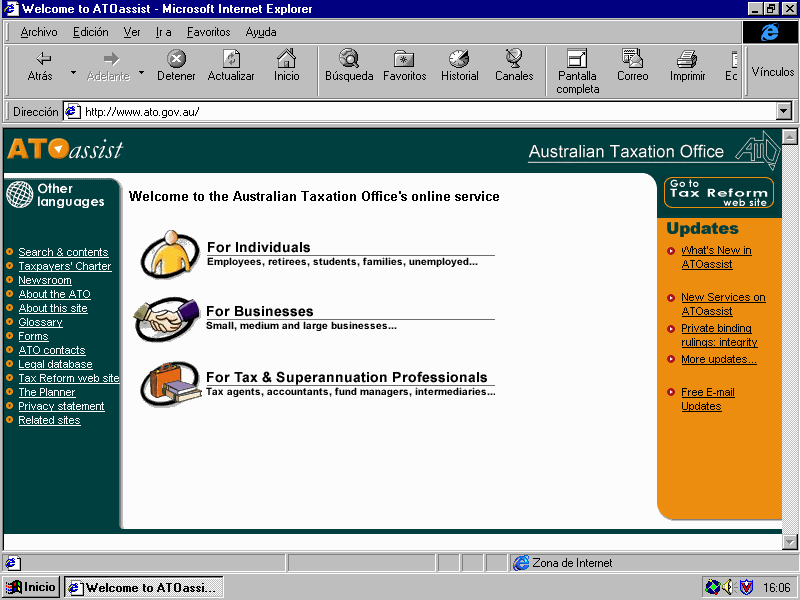Open the Ir a menu
Viewport: 800px width, 600px height.
(x=163, y=32)
